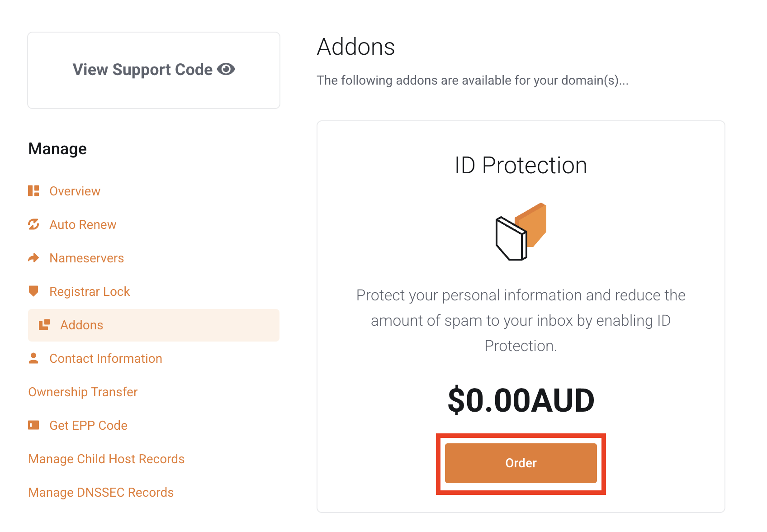Click the Manage section heading
Viewport: 767px width, 532px height.
57,148
